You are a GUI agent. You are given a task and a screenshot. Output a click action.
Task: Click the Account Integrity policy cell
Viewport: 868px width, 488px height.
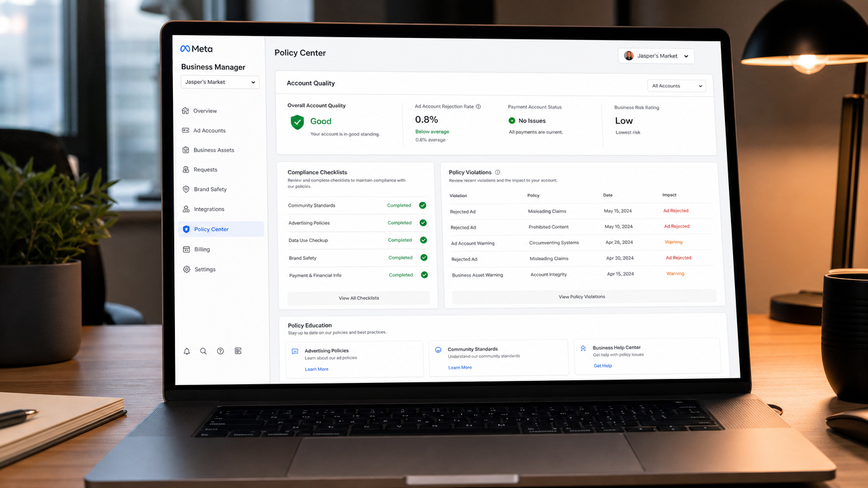[549, 274]
